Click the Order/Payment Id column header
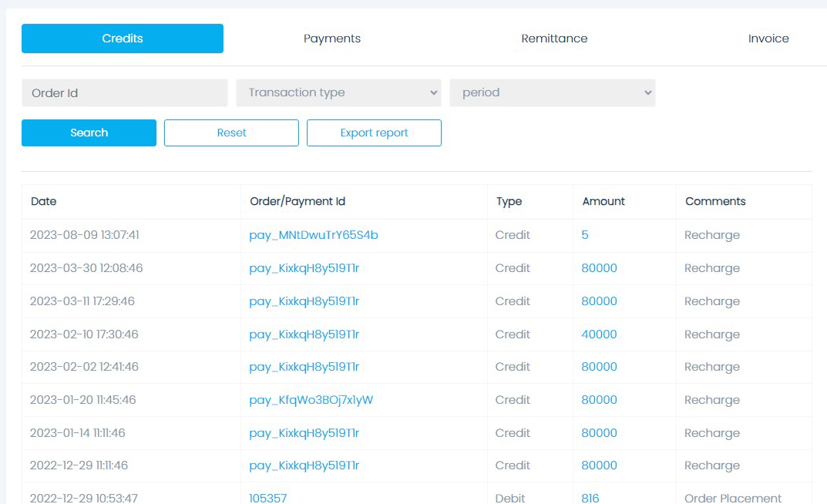 click(x=298, y=201)
